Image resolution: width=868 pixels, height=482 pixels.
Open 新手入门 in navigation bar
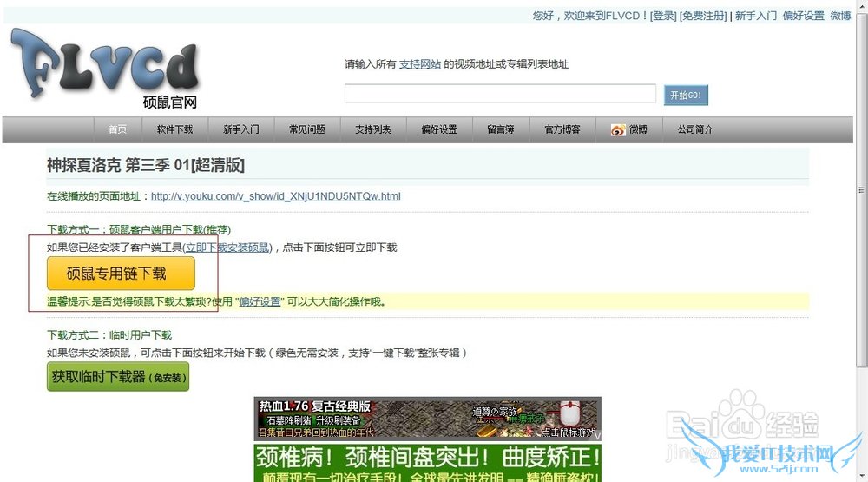[x=240, y=129]
